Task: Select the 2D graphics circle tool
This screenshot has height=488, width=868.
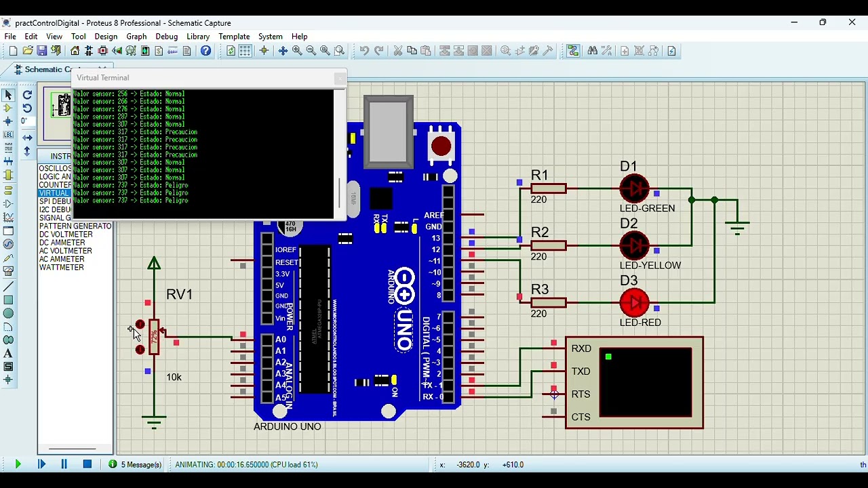Action: (8, 313)
